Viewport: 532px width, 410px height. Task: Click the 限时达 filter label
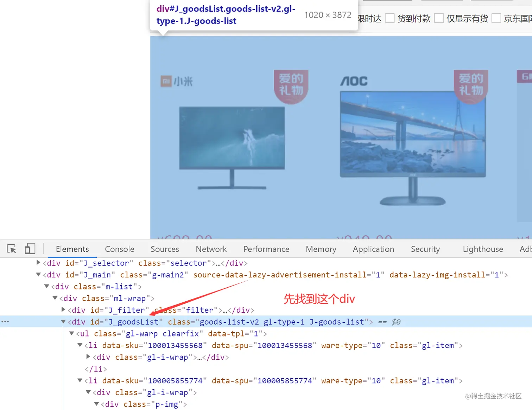(369, 18)
